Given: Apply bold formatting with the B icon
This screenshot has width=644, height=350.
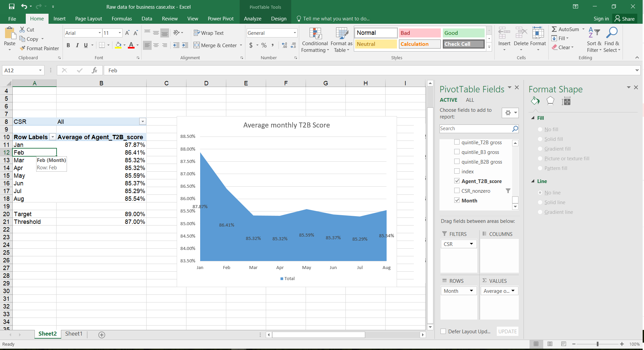Looking at the screenshot, I should point(68,45).
